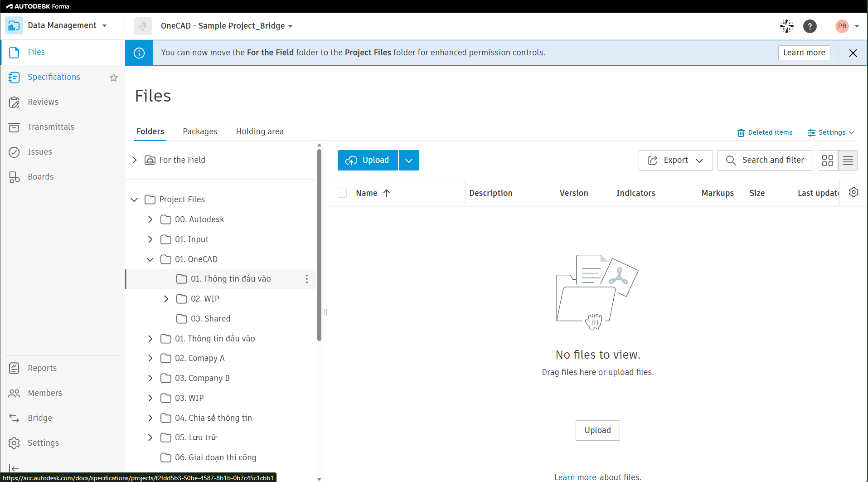Switch to grid view of files
Screen dimensions: 868x482
(x=828, y=161)
